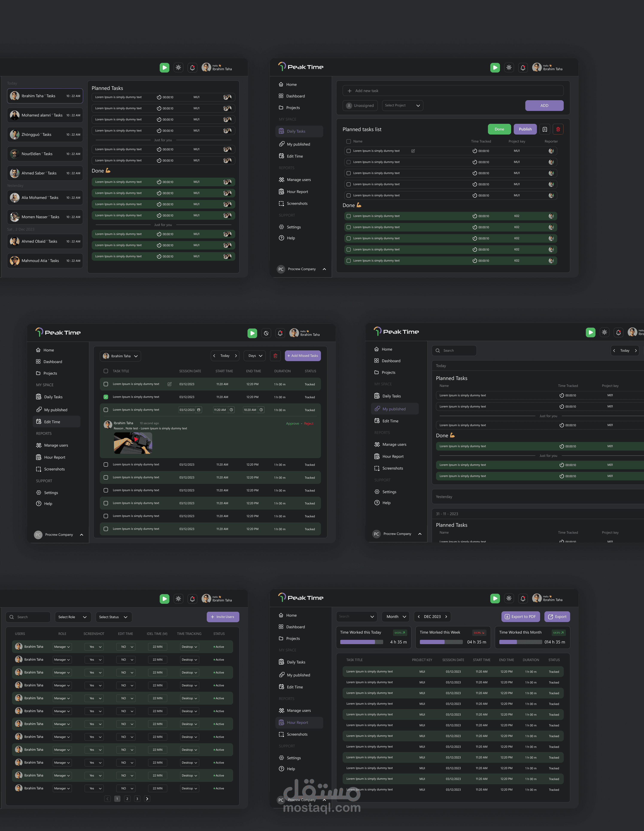The width and height of the screenshot is (644, 831).
Task: Click the bookmark icon beside Publish button
Action: point(545,129)
